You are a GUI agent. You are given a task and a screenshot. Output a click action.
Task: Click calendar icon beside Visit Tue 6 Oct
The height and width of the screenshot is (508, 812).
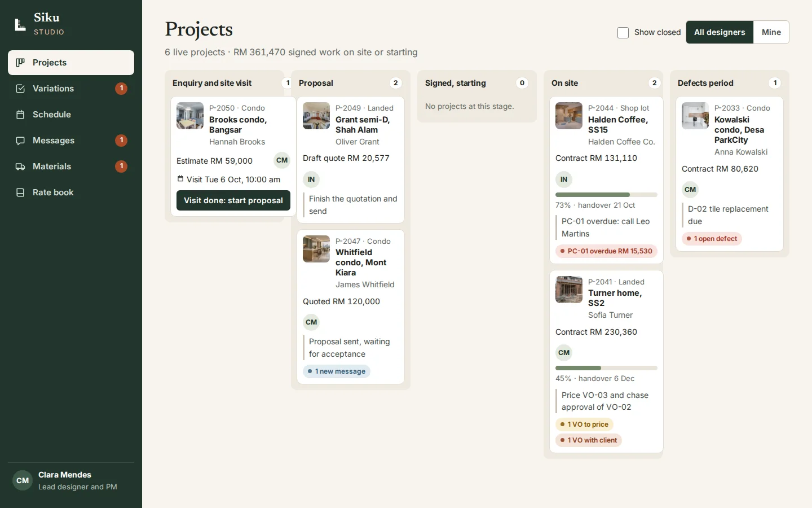coord(180,179)
